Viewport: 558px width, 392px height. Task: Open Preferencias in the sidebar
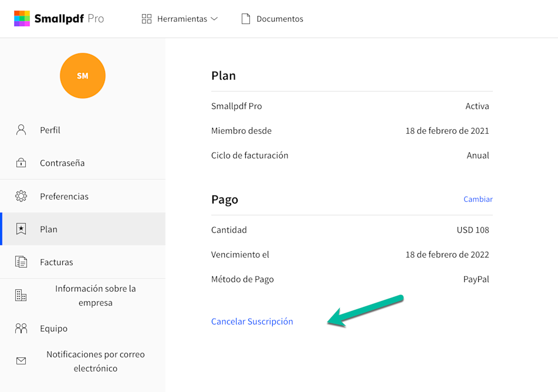pyautogui.click(x=83, y=196)
